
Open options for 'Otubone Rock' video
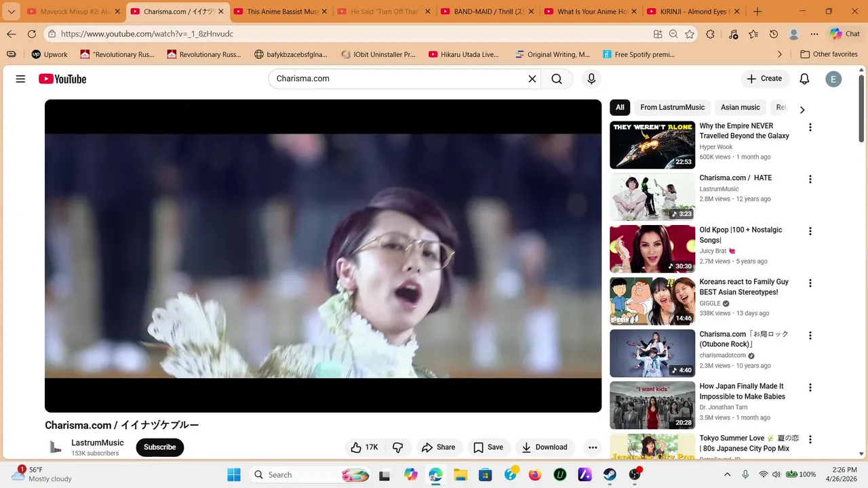(810, 335)
